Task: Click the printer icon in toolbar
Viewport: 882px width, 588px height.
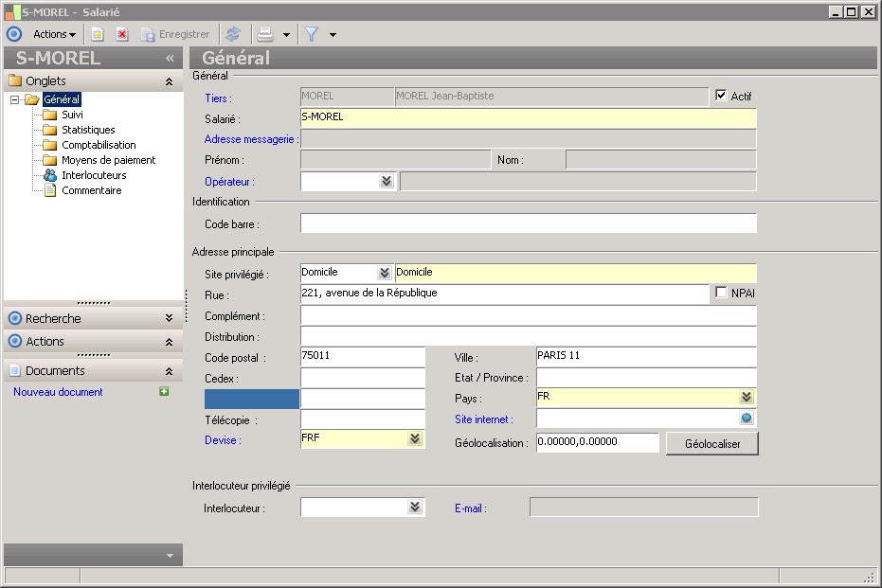Action: tap(266, 34)
